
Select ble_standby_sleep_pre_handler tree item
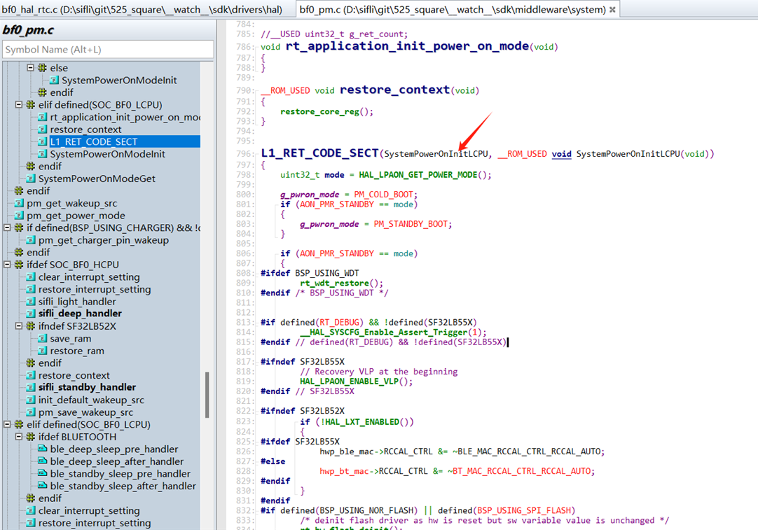click(x=120, y=473)
